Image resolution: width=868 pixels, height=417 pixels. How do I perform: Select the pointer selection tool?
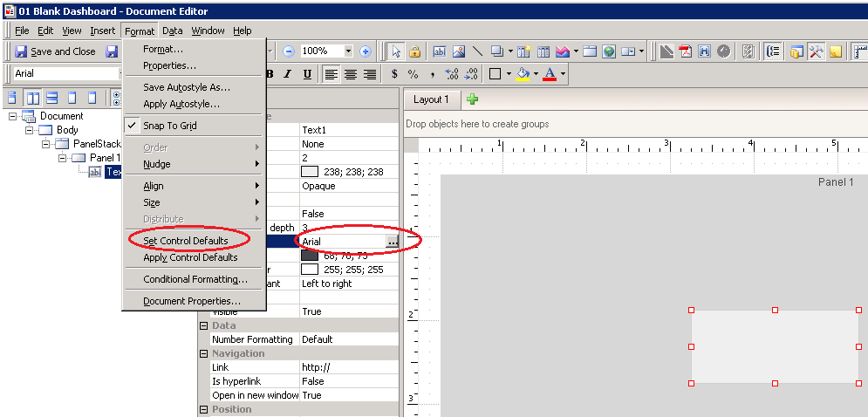pyautogui.click(x=395, y=51)
